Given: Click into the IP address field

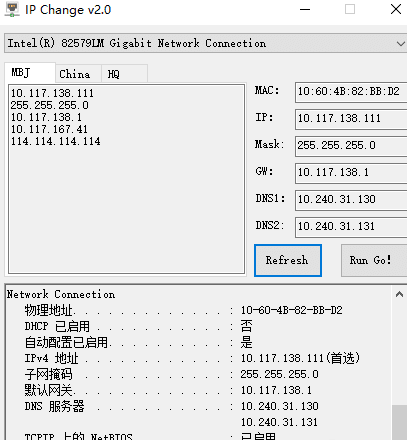Looking at the screenshot, I should click(351, 119).
